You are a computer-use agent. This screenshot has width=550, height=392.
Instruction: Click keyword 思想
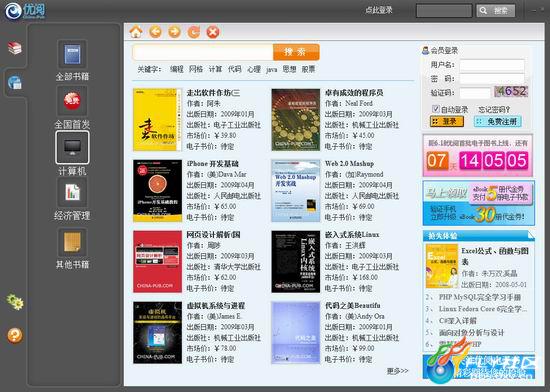coord(289,69)
